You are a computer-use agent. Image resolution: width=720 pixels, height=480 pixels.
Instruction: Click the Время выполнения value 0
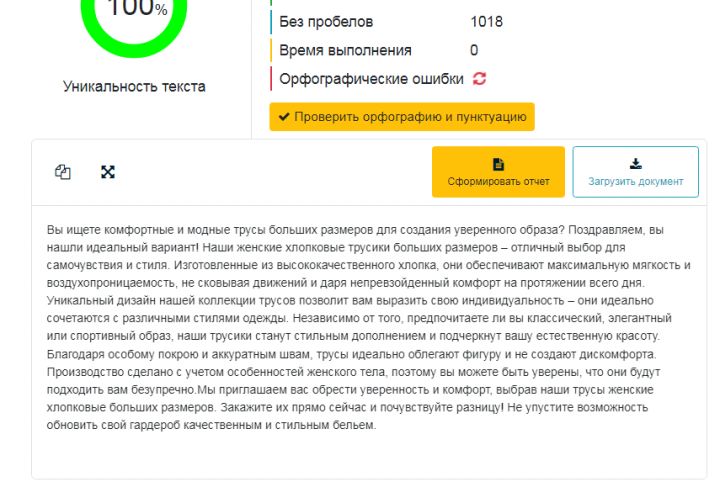pos(474,50)
